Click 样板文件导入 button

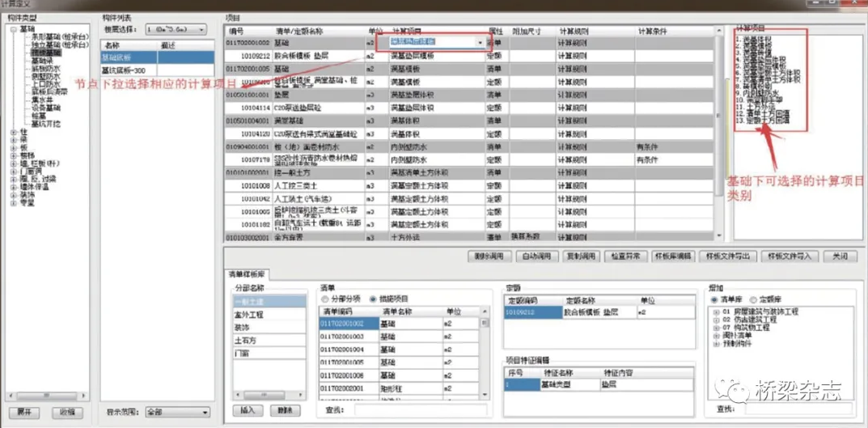(790, 256)
